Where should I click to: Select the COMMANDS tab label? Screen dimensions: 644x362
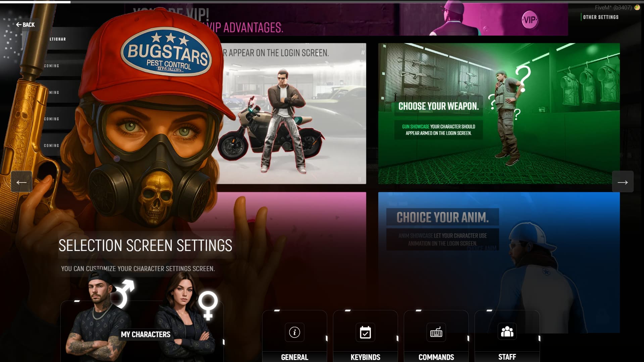[x=436, y=357]
